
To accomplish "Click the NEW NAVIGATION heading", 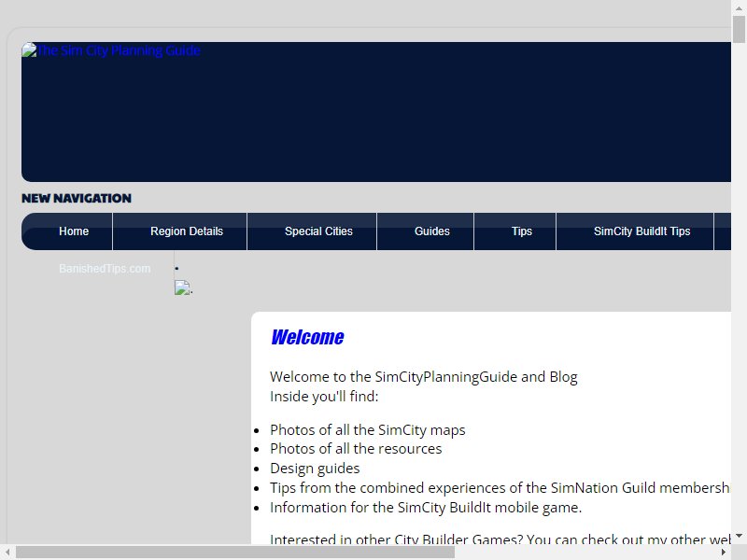I will [77, 199].
